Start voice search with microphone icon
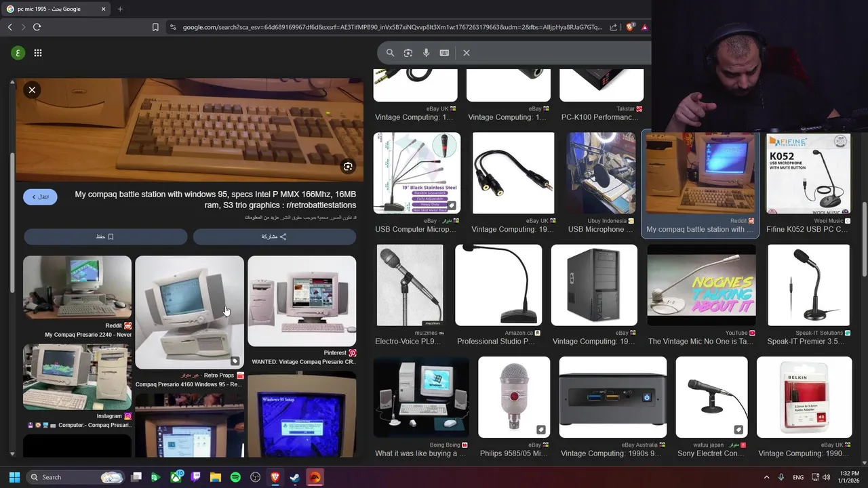 point(427,53)
